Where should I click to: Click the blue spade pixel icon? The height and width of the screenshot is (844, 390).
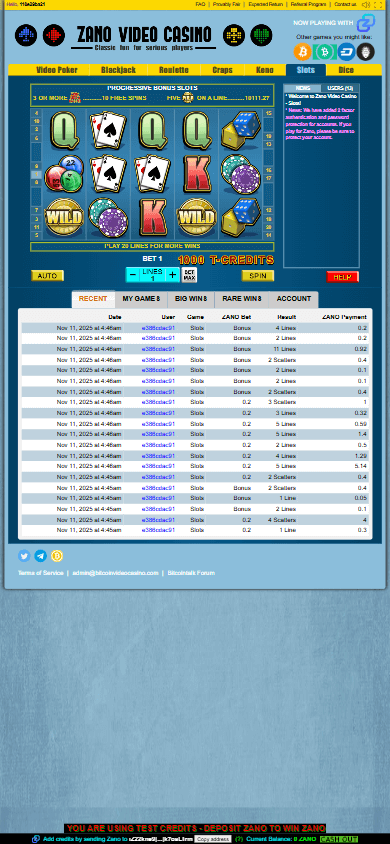point(26,36)
